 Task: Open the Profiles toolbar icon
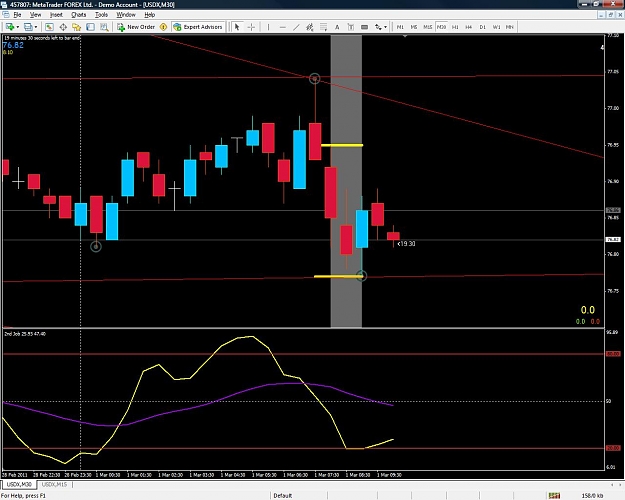pos(28,27)
